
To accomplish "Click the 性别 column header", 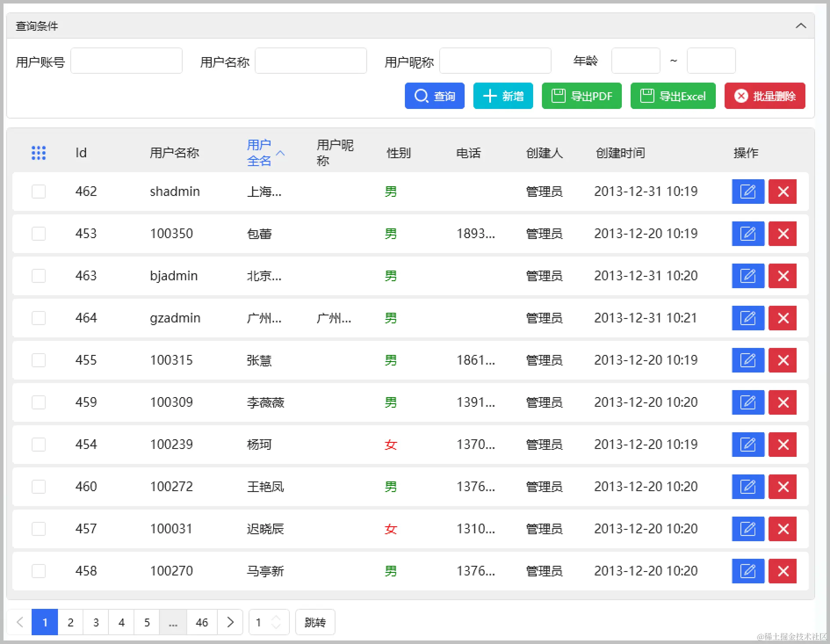I will pyautogui.click(x=398, y=153).
